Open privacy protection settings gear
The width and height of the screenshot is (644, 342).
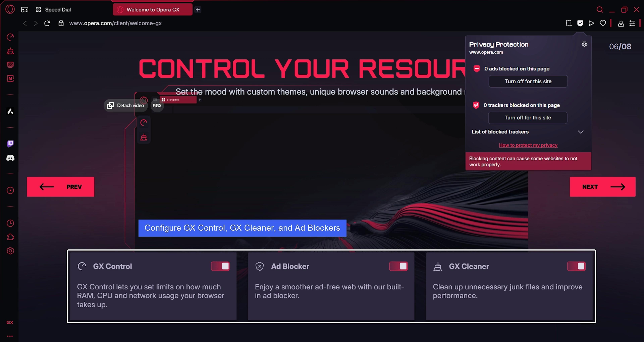coord(584,44)
